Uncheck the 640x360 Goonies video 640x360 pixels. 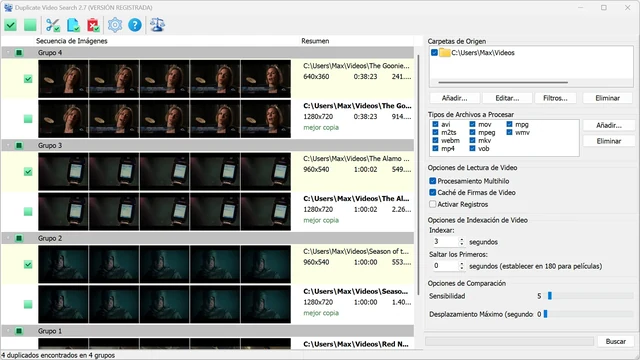(x=28, y=79)
